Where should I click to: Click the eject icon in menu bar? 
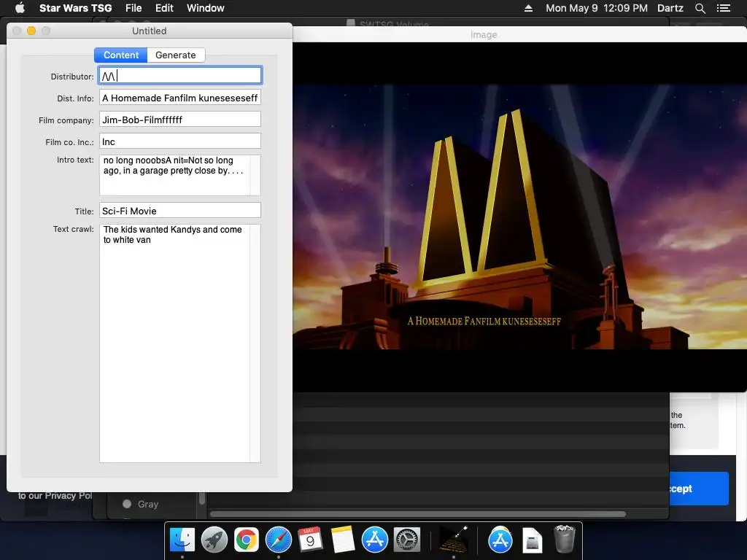[528, 8]
